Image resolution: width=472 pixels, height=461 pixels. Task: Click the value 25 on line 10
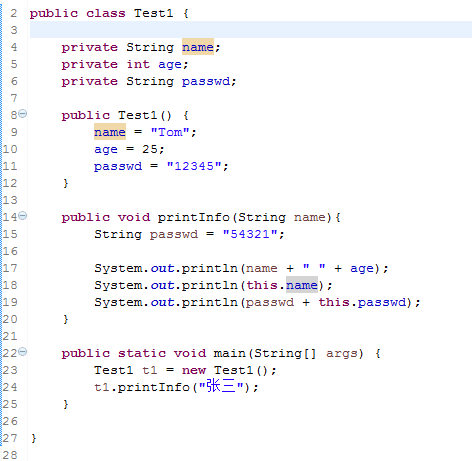(x=150, y=149)
